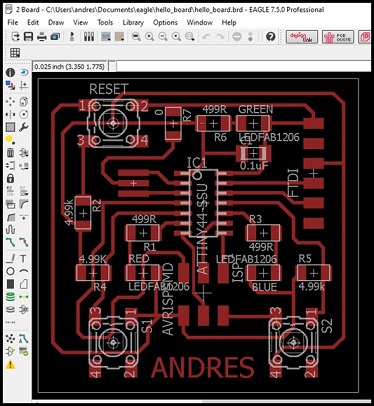374x406 pixels.
Task: Click the Zoom to fit icon
Action: click(136, 36)
